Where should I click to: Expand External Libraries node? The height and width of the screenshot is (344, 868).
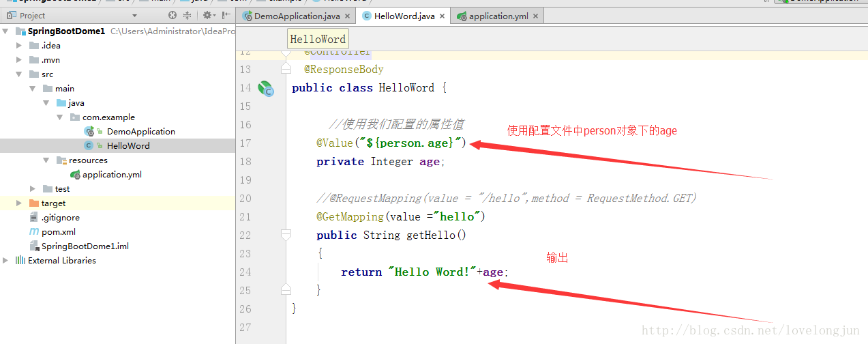coord(6,260)
